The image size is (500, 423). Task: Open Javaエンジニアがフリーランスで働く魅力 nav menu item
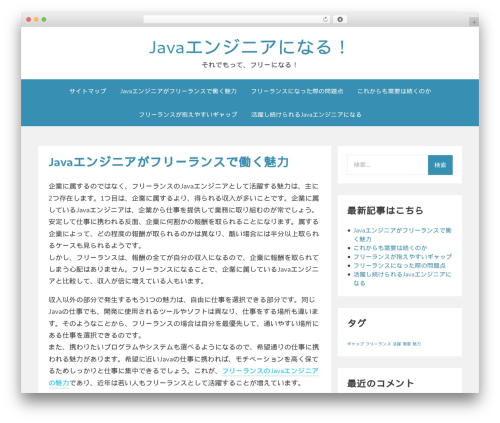tap(178, 91)
